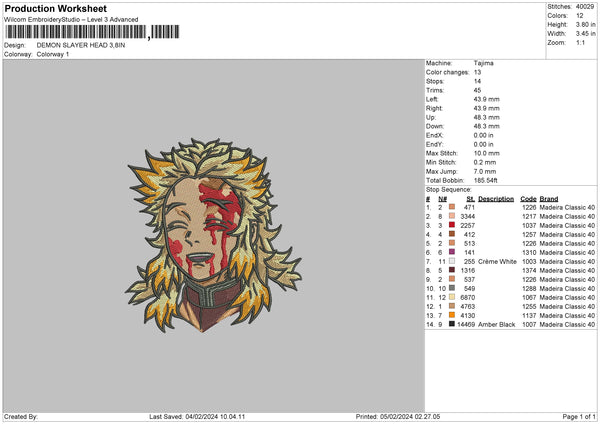Screen dimensions: 600x424
Task: Select the stitch count "3344" in row 2
Action: pos(468,216)
